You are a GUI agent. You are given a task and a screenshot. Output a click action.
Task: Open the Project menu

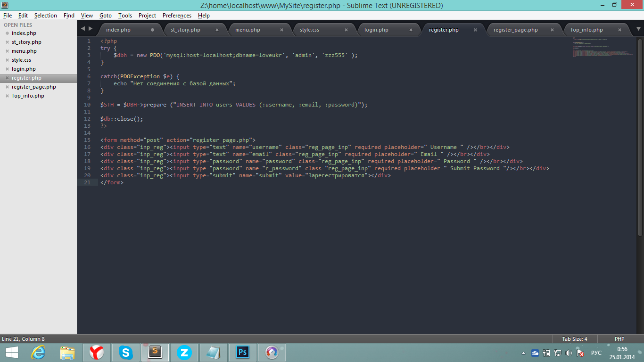point(147,16)
